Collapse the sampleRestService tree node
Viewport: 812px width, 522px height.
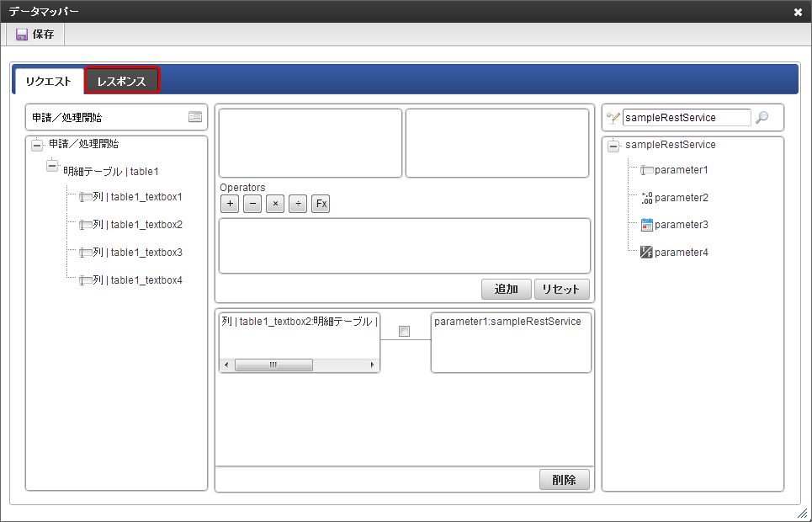click(613, 146)
